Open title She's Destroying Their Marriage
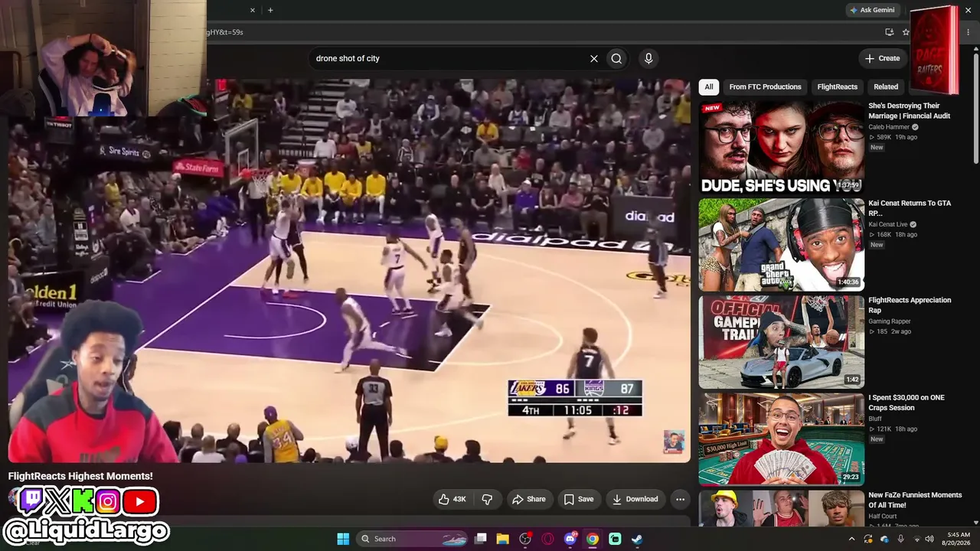Image resolution: width=980 pixels, height=551 pixels. (910, 111)
